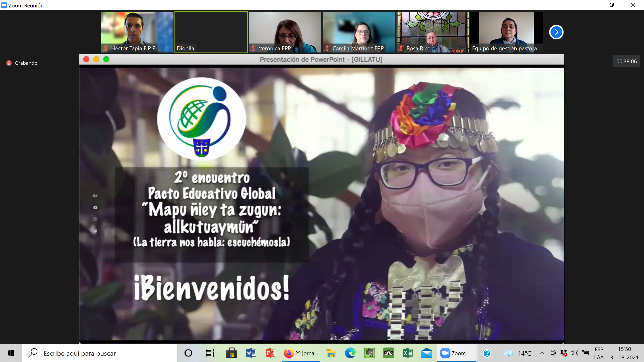
Task: Open Microsoft Store from the taskbar
Action: pyautogui.click(x=232, y=353)
